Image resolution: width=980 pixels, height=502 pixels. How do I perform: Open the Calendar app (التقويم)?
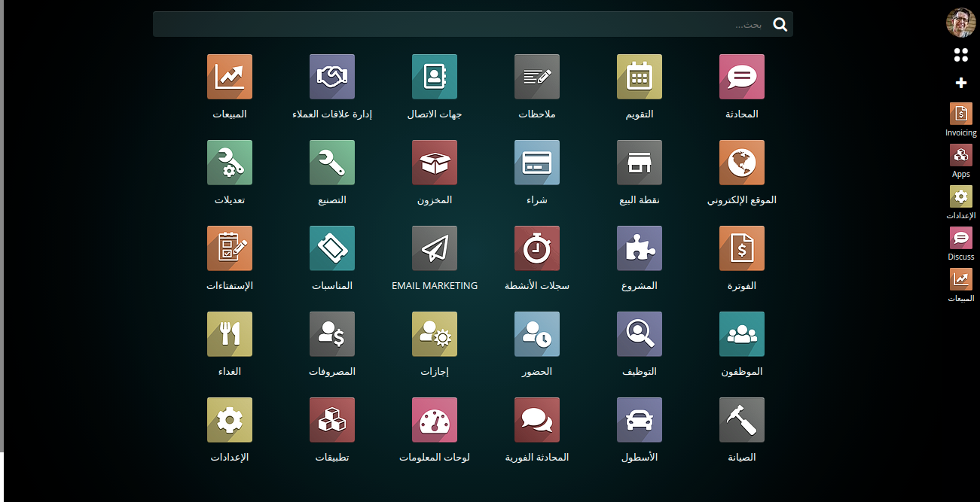639,77
